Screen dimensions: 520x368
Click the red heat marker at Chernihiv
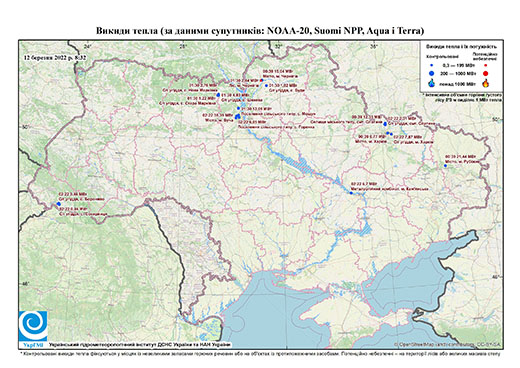tap(262, 80)
